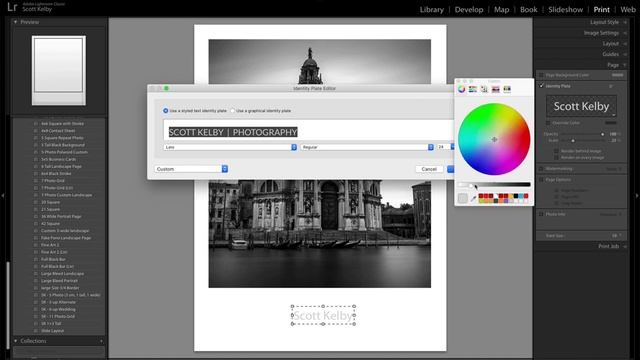
Task: Select the color sliders picker tab
Action: tap(473, 89)
